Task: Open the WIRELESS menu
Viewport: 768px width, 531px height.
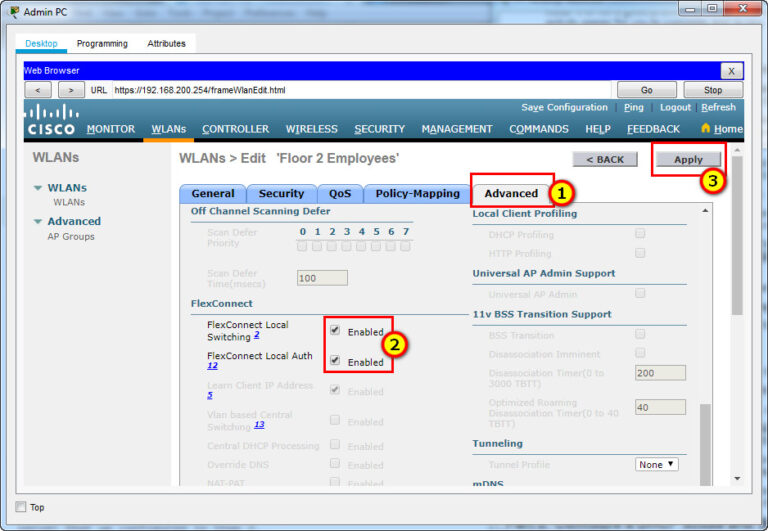Action: coord(312,129)
